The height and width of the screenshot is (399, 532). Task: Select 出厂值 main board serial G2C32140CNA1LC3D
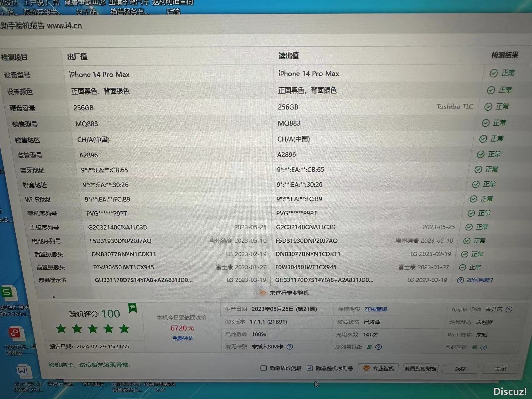(x=118, y=227)
